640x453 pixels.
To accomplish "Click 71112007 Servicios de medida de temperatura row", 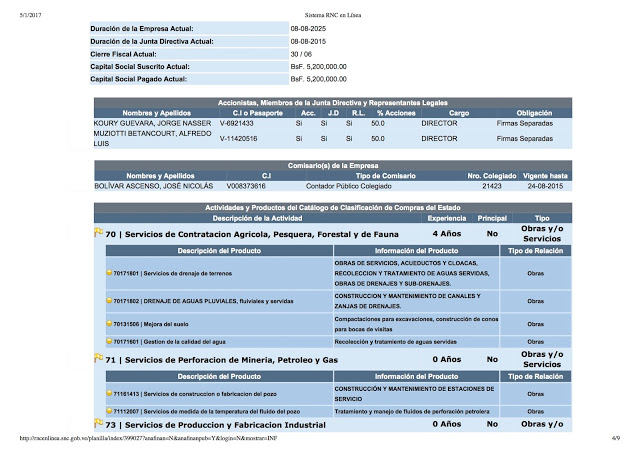I will coord(207,412).
